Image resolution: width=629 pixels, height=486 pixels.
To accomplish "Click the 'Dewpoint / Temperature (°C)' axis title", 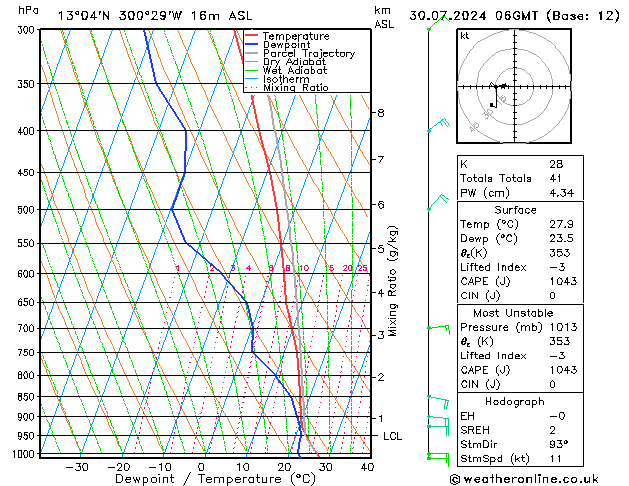I will click(215, 479).
